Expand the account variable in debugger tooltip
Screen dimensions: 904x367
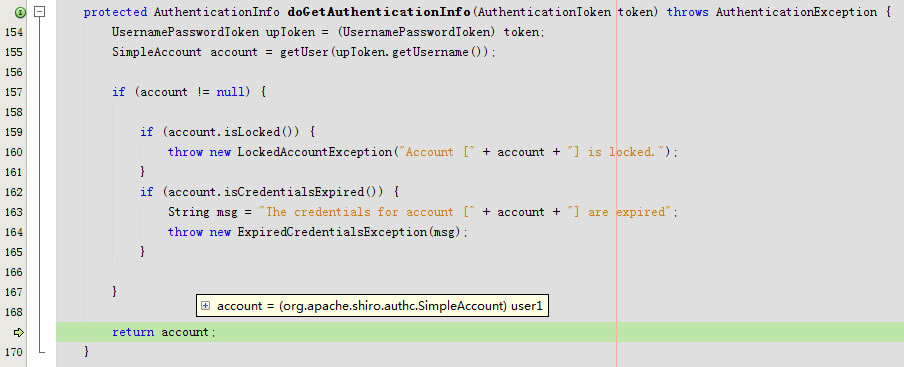(205, 306)
